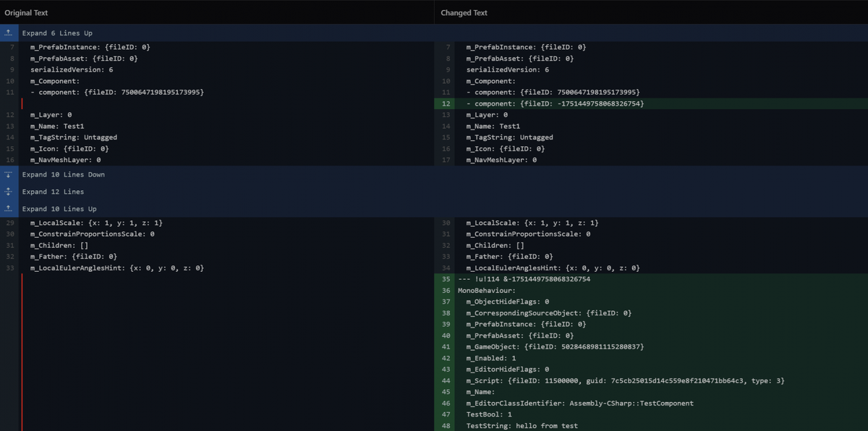The image size is (868, 431).
Task: Click 'm_Children: []' in Changed Text pane
Action: click(495, 245)
